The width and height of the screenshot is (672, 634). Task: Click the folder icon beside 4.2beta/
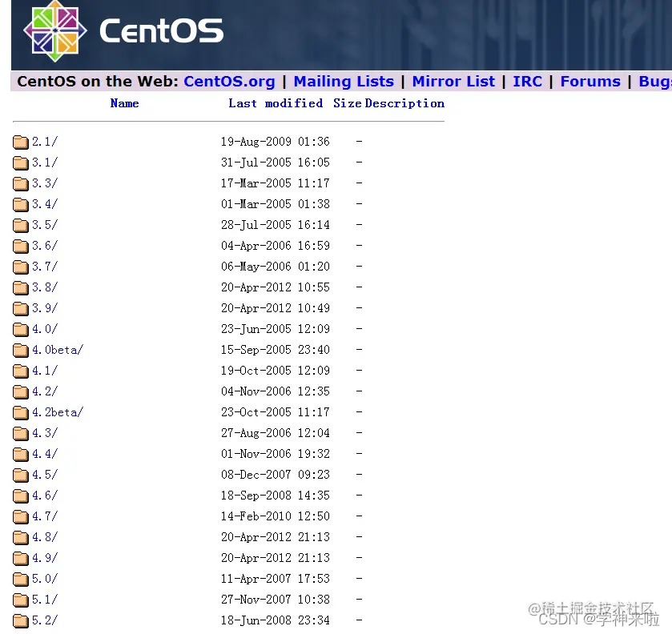(x=21, y=412)
